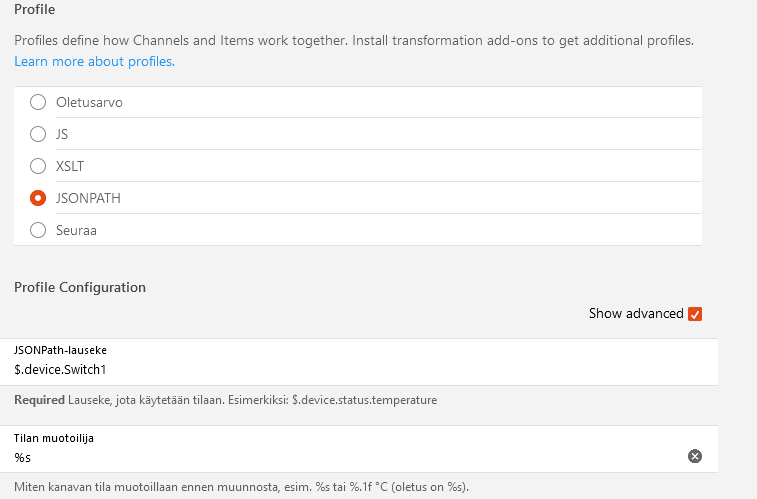Select the JSONPATH profile radio button
The image size is (757, 499).
pyautogui.click(x=38, y=198)
